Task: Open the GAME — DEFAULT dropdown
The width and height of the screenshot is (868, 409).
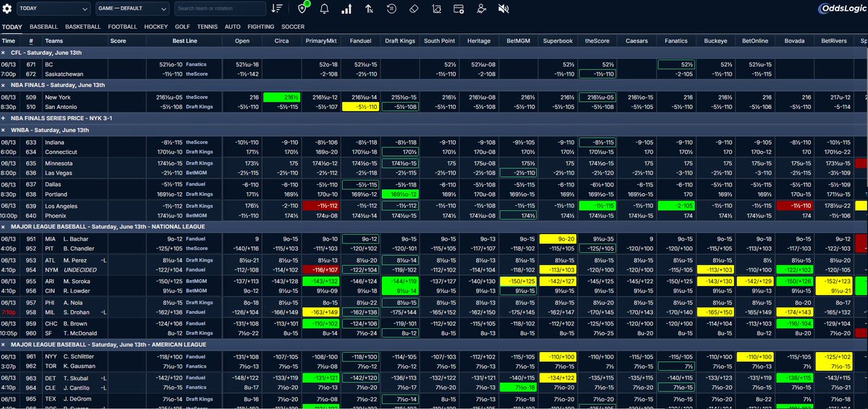Action: (132, 9)
